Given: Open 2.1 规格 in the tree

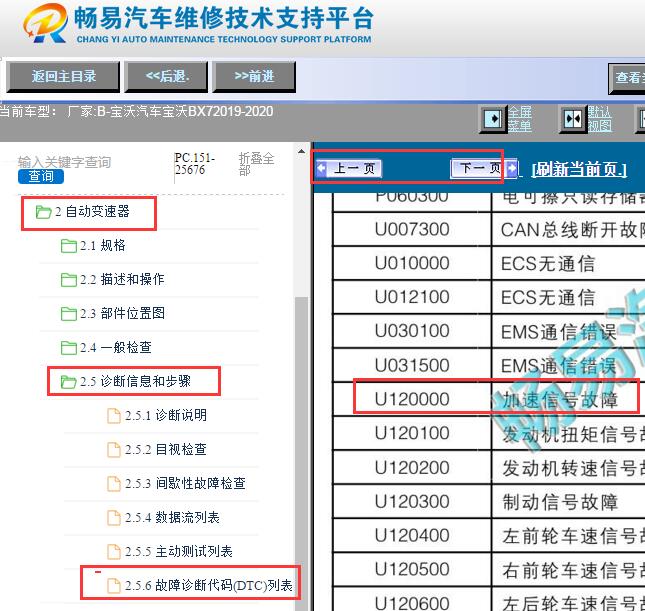Looking at the screenshot, I should [102, 246].
